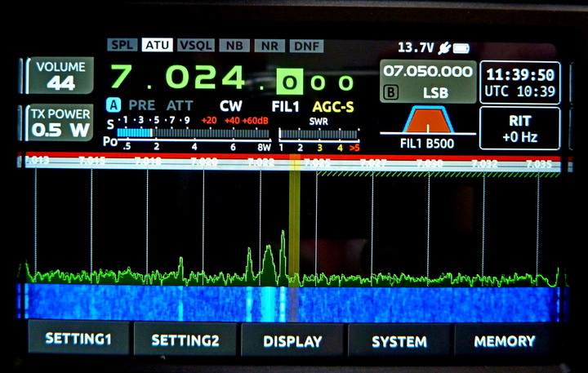The height and width of the screenshot is (373, 588).
Task: Tap the SWR meter bar
Action: click(x=319, y=134)
